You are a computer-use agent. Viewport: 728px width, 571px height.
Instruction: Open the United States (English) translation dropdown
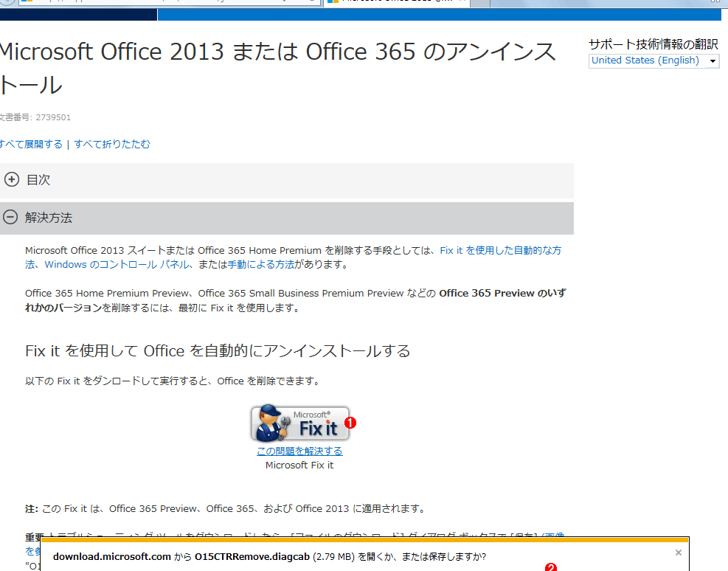654,60
